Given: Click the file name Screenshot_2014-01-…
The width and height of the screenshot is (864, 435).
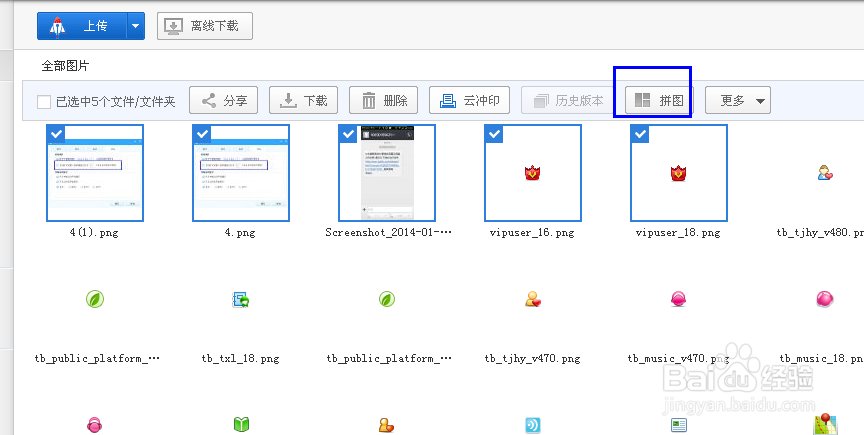Looking at the screenshot, I should (388, 233).
